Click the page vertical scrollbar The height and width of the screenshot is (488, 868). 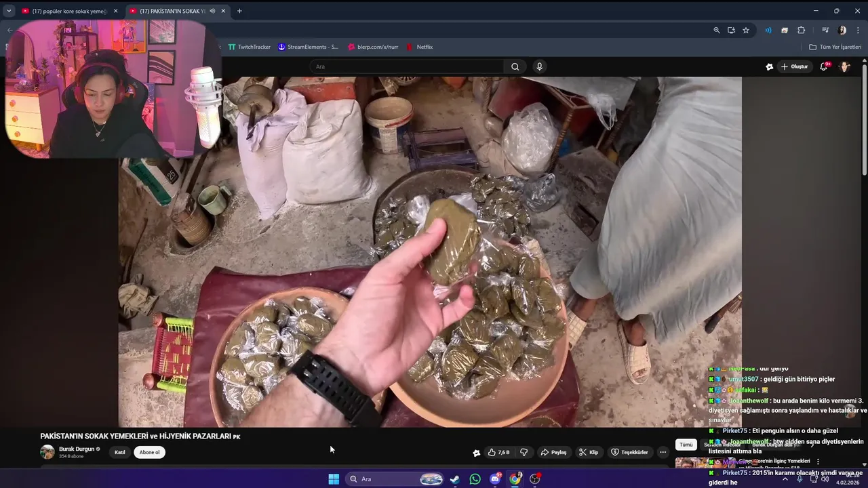tap(865, 119)
